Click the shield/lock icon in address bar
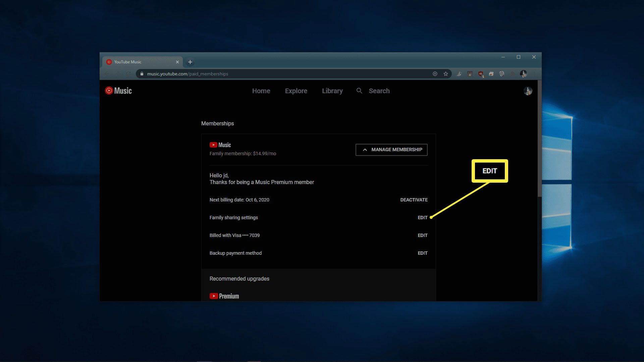The image size is (644, 362). pyautogui.click(x=141, y=74)
